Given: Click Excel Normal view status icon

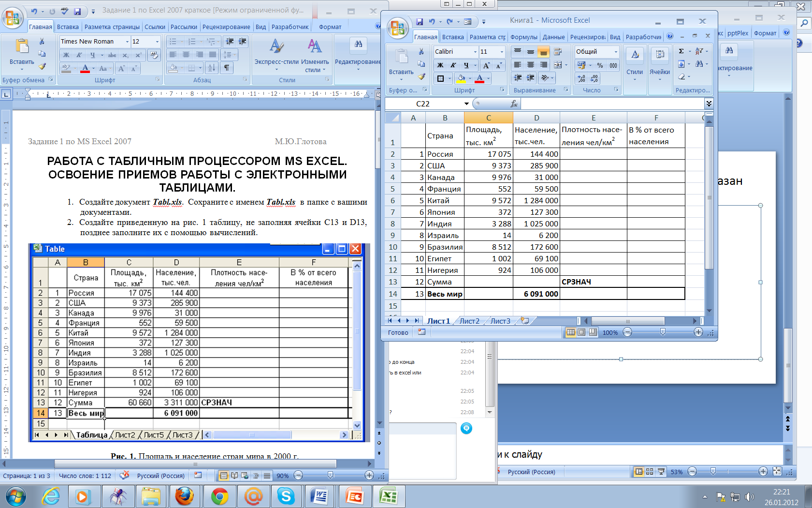Looking at the screenshot, I should (x=571, y=332).
